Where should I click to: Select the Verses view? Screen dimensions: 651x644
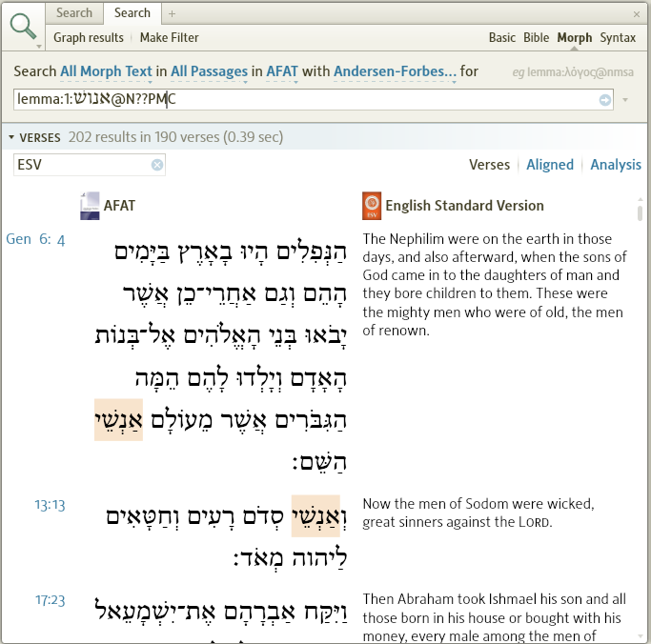pos(489,165)
